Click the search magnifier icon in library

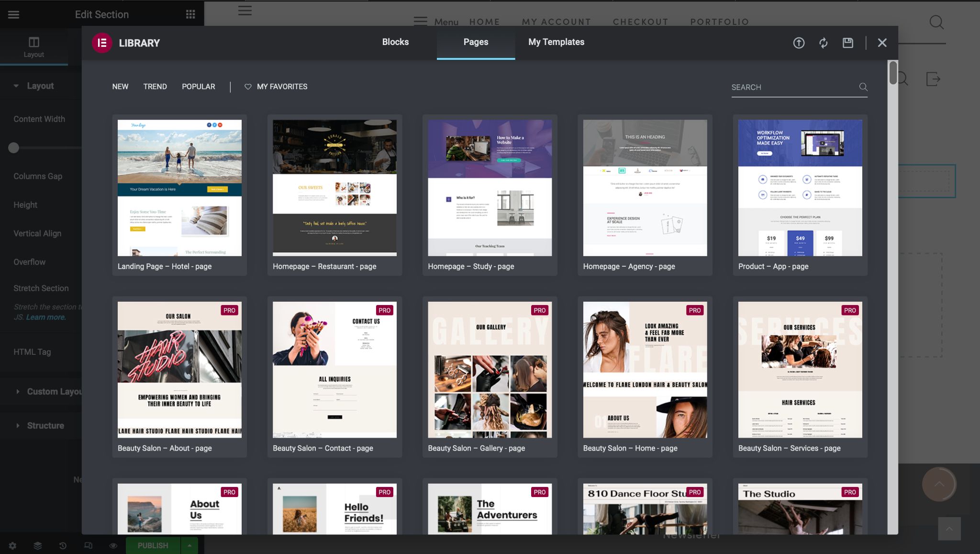click(863, 87)
